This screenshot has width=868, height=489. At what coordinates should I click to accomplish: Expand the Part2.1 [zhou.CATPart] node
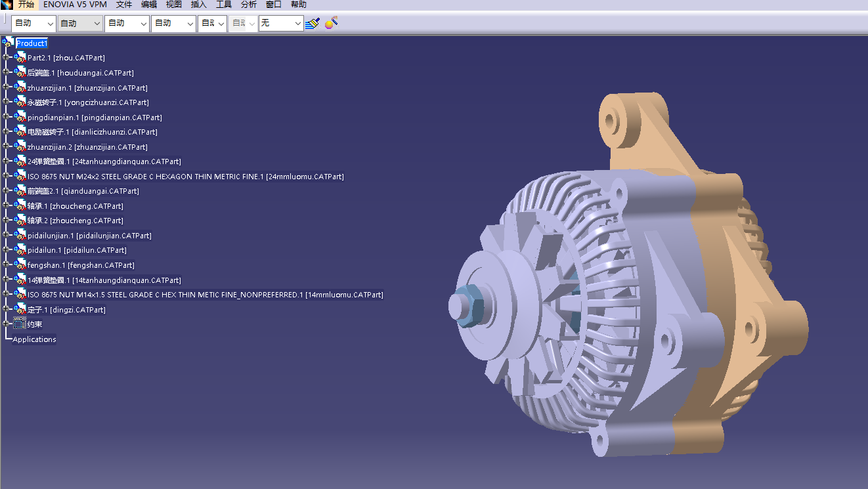(6, 58)
